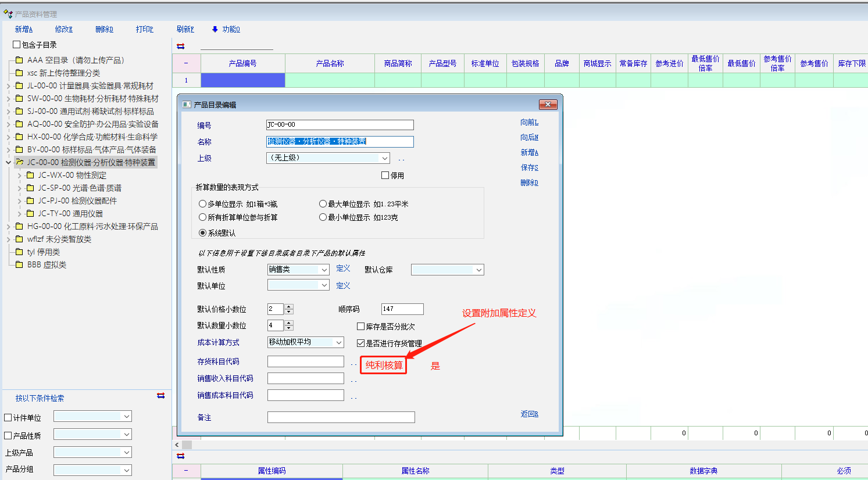Click 新增 in the top toolbar
The height and width of the screenshot is (480, 868).
24,29
